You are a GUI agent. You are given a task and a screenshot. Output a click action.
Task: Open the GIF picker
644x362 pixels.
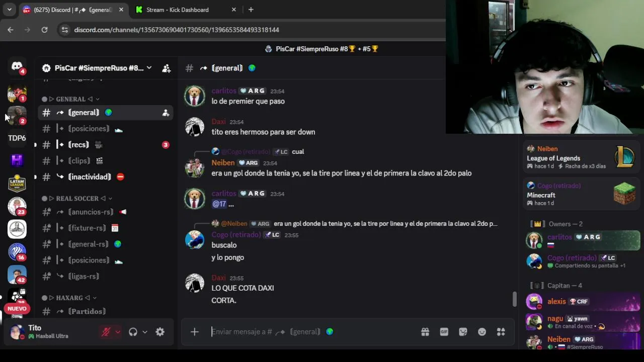click(x=444, y=332)
